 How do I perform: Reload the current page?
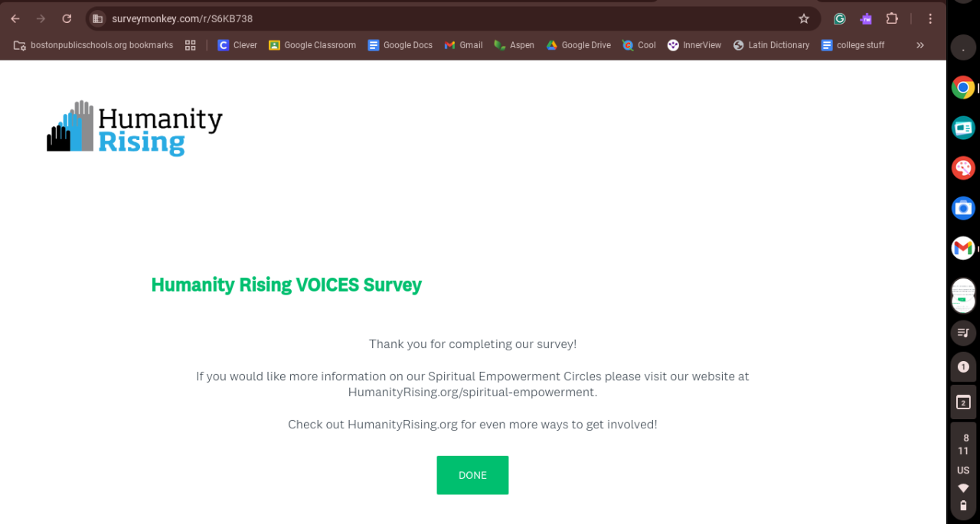click(x=67, y=18)
